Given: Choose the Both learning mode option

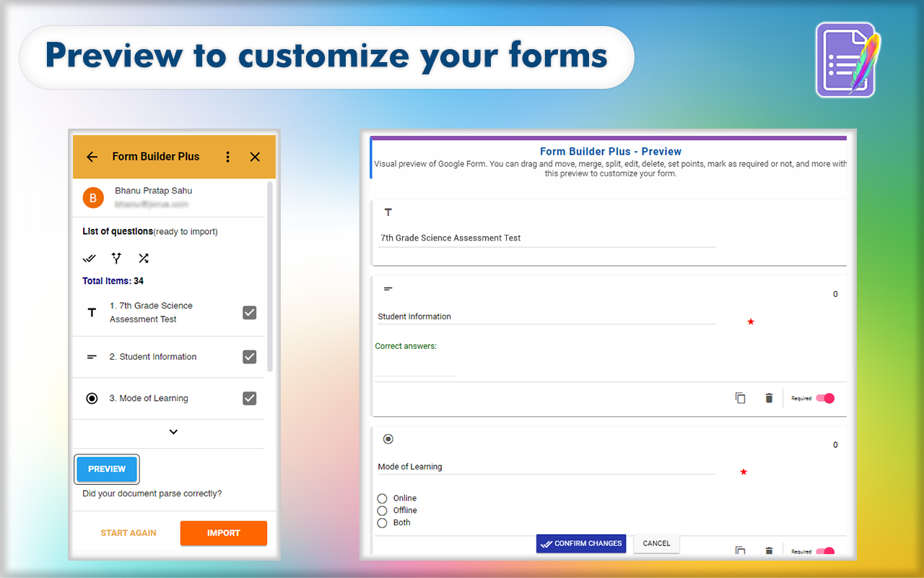Looking at the screenshot, I should pyautogui.click(x=383, y=522).
